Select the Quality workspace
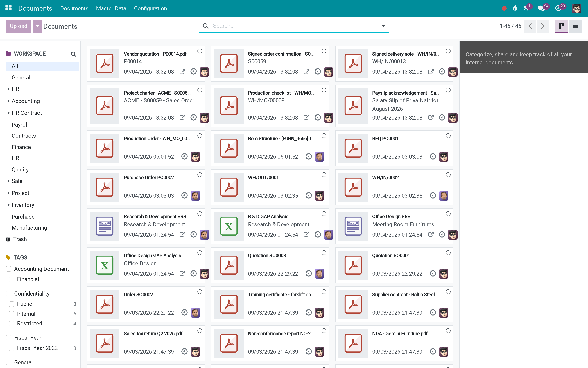Viewport: 588px width, 368px height. [20, 170]
